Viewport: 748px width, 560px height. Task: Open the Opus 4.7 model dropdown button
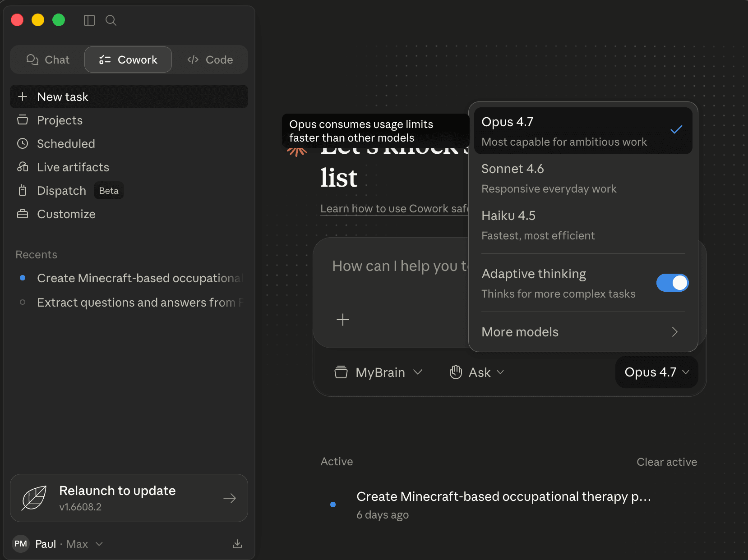click(657, 372)
